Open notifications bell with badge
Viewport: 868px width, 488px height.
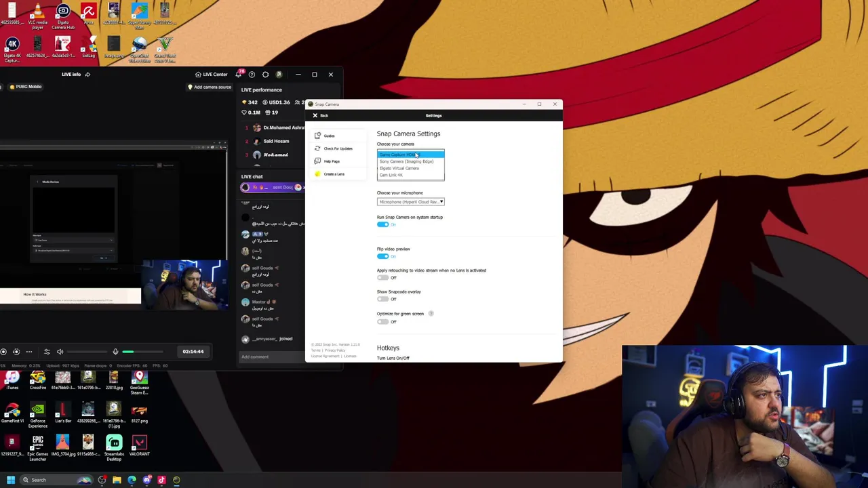tap(239, 74)
